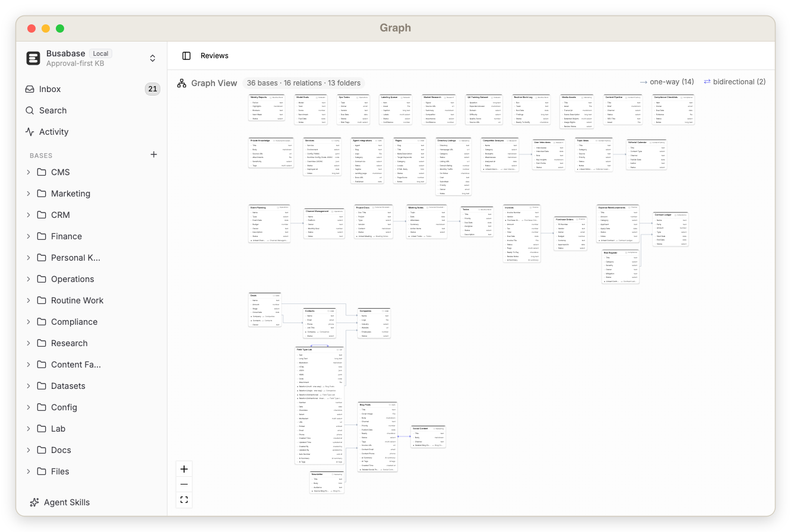Select the Compliance Checklists graph node
Screen dimensions: 791x532
click(673, 110)
